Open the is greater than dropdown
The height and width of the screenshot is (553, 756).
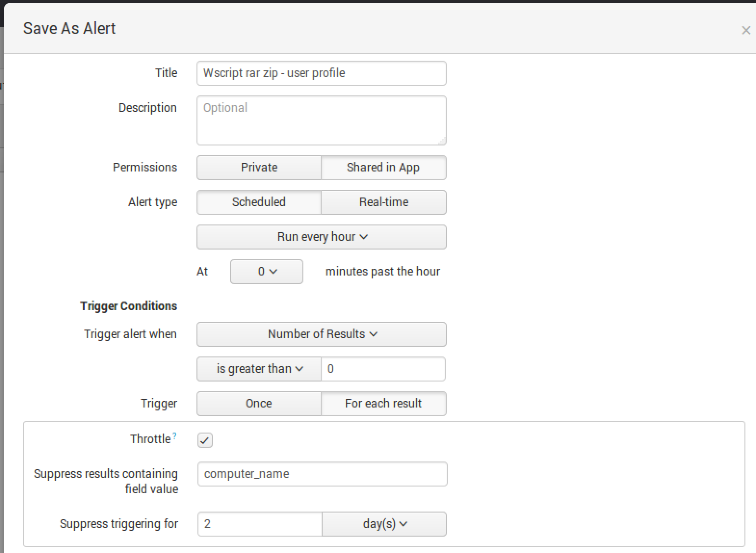point(259,369)
